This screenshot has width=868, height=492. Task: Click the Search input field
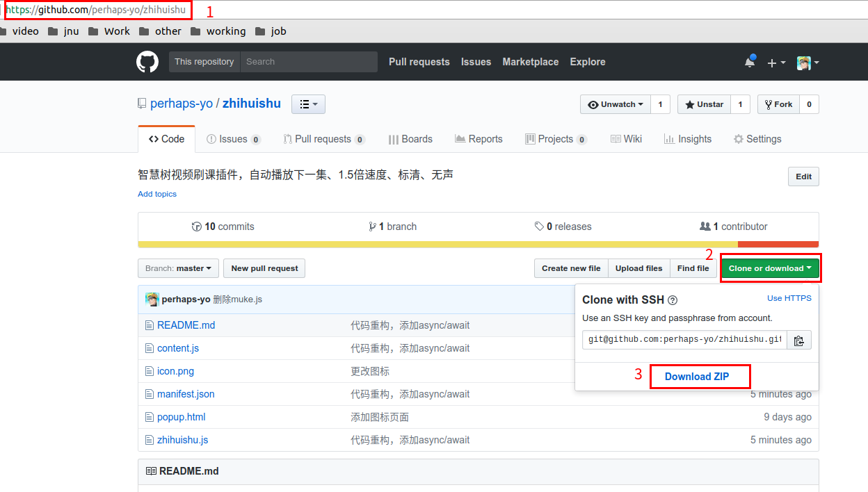click(x=309, y=62)
